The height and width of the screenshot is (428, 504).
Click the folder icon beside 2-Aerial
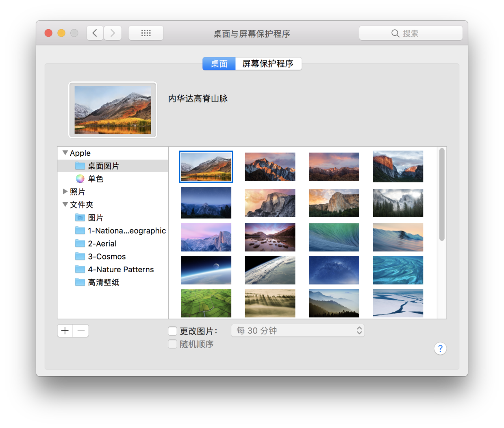click(x=80, y=244)
